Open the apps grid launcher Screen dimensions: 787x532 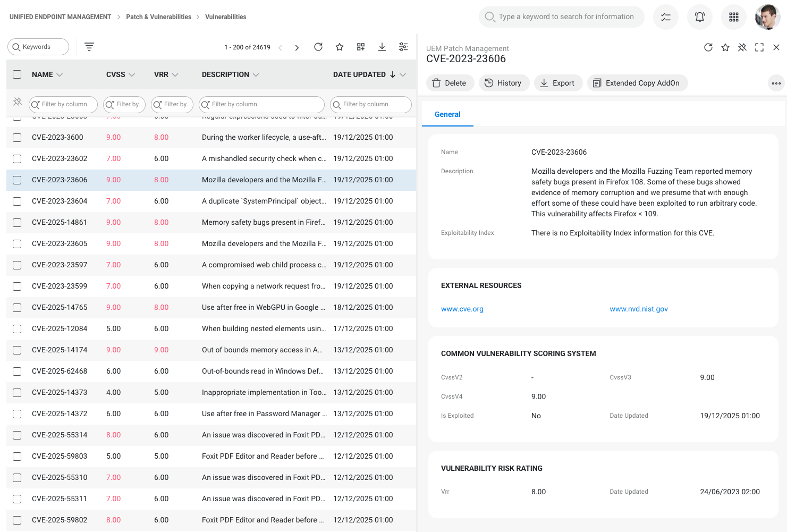pyautogui.click(x=734, y=17)
